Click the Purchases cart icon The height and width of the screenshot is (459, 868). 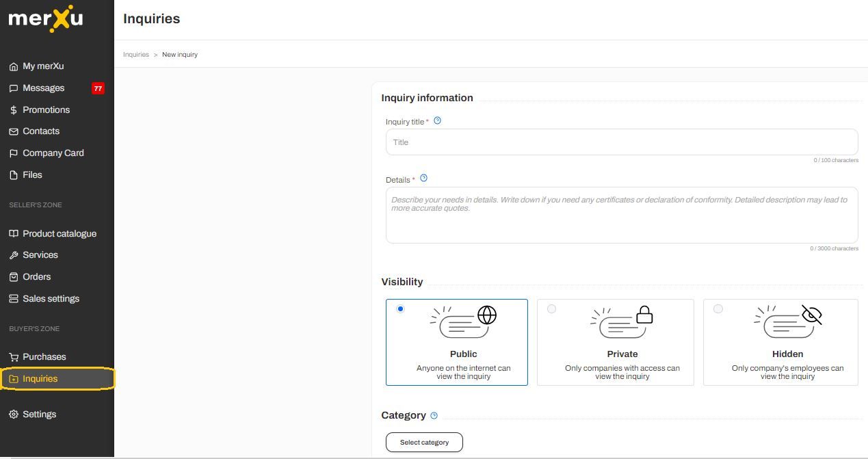(14, 357)
